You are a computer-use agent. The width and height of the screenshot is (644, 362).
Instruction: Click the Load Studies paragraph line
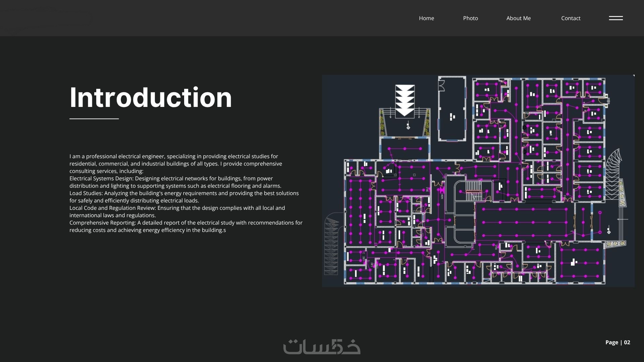tap(184, 193)
